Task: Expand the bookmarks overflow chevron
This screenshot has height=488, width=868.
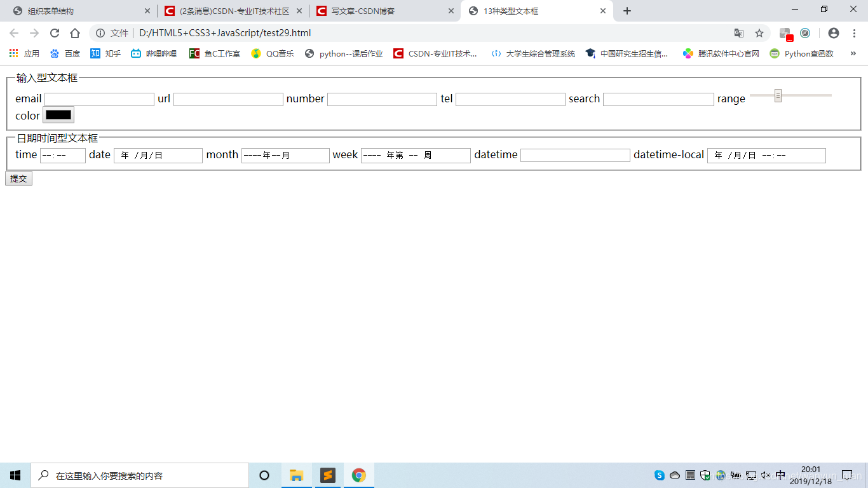Action: click(x=853, y=53)
